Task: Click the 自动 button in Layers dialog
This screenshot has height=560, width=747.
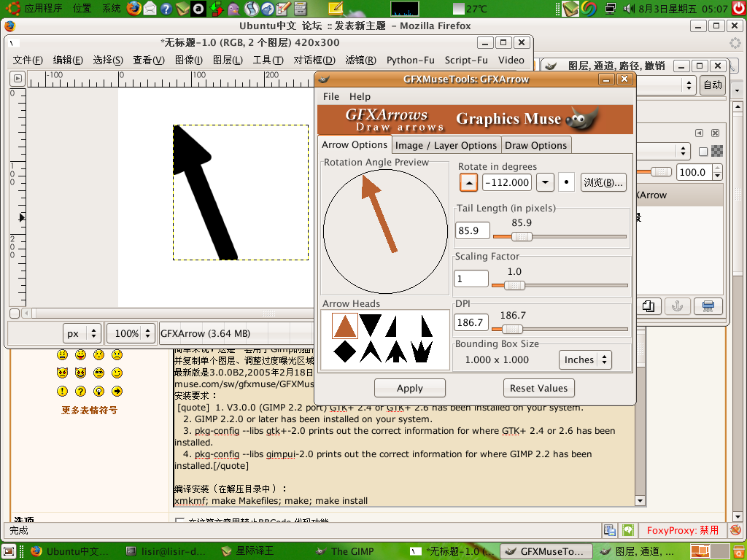Action: coord(713,85)
